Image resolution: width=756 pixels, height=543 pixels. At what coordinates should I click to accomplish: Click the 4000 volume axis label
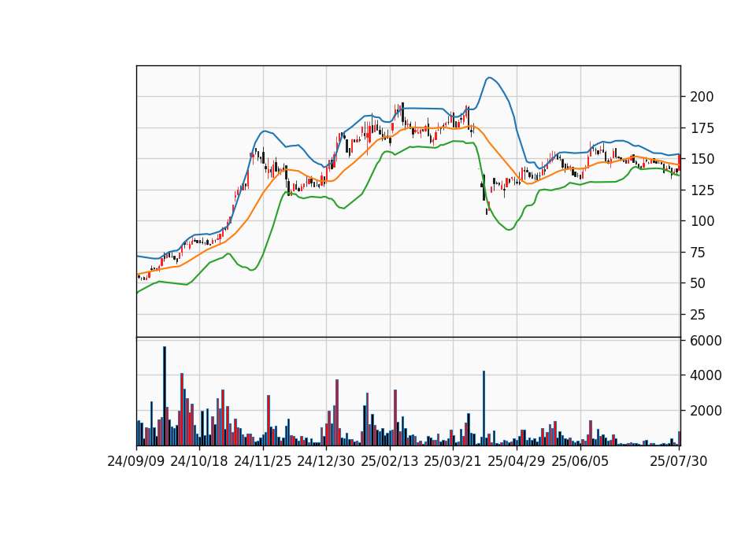coord(706,375)
